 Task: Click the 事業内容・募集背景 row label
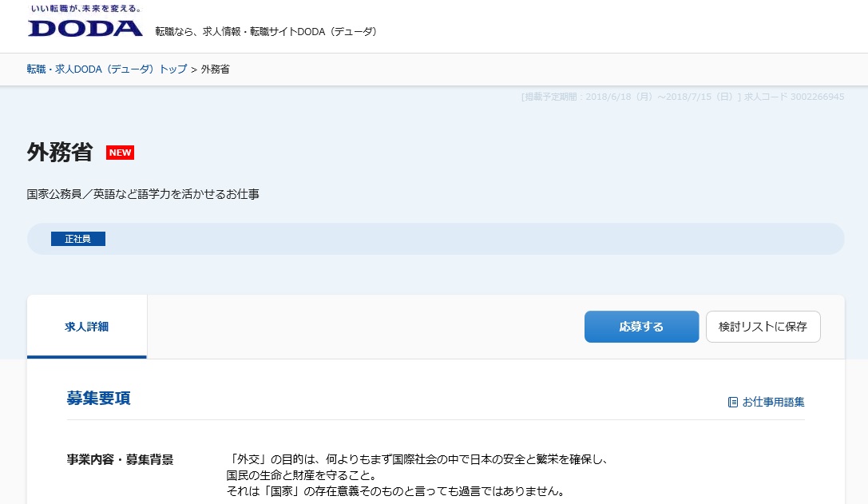pyautogui.click(x=120, y=460)
